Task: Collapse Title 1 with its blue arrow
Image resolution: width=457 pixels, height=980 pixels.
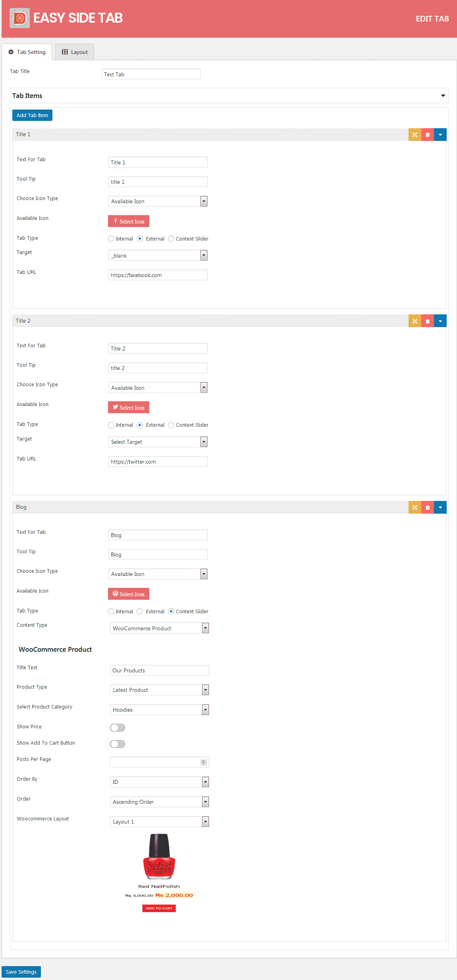Action: (x=440, y=135)
